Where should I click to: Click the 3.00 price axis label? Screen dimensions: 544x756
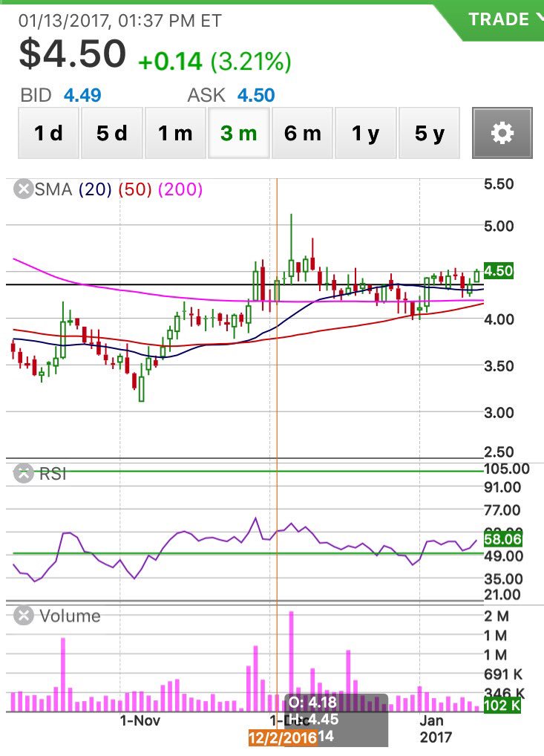(499, 413)
